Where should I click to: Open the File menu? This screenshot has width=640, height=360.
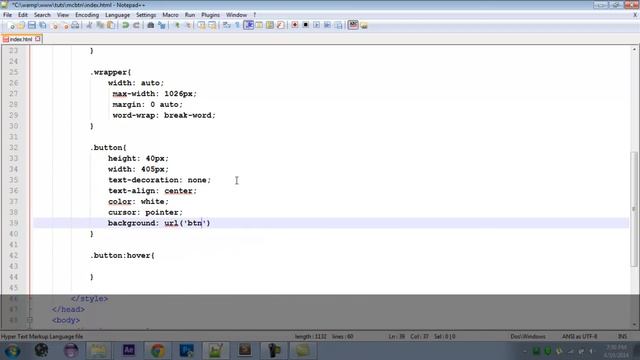click(7, 15)
